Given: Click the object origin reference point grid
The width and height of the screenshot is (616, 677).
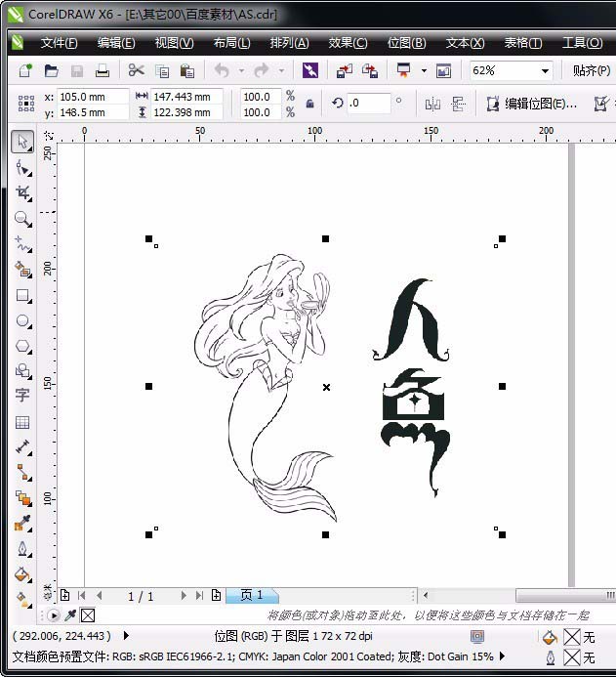Looking at the screenshot, I should tap(26, 104).
